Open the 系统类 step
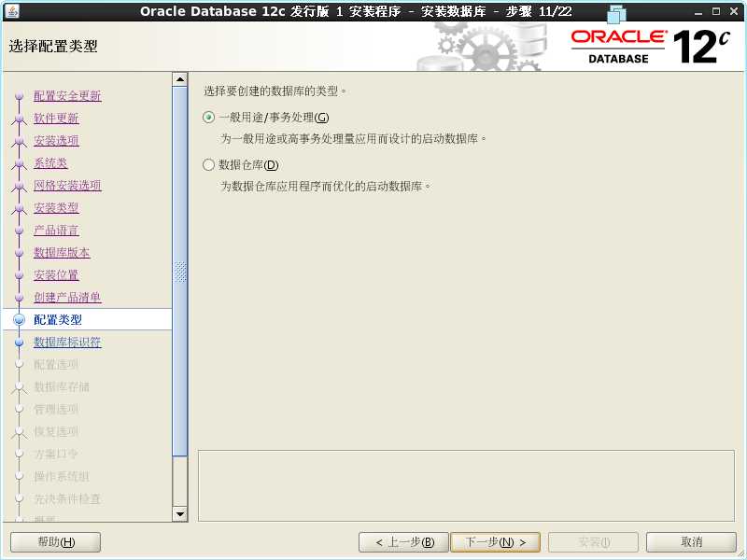 [50, 162]
